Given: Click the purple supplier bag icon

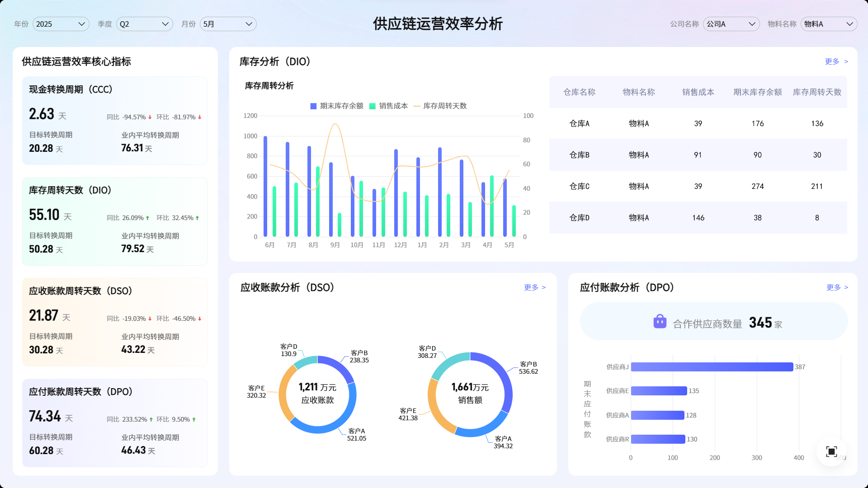Looking at the screenshot, I should click(x=660, y=322).
